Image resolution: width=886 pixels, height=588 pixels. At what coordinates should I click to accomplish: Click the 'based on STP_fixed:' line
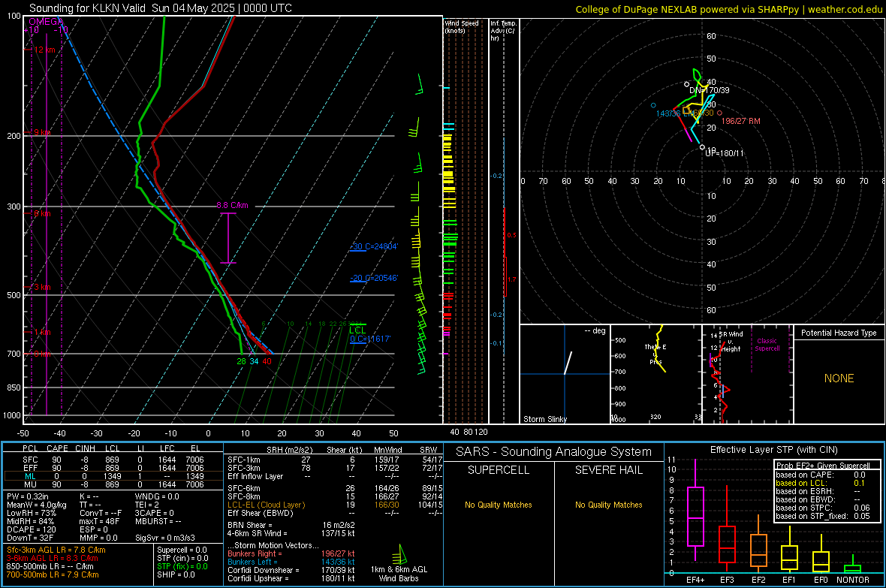[x=823, y=516]
